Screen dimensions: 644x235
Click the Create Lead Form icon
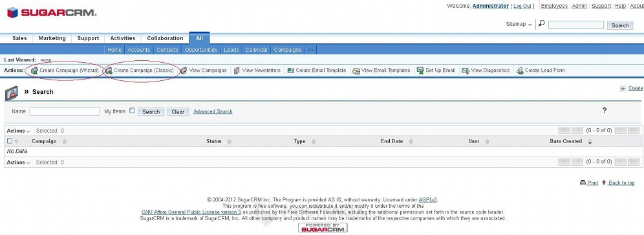pos(520,71)
